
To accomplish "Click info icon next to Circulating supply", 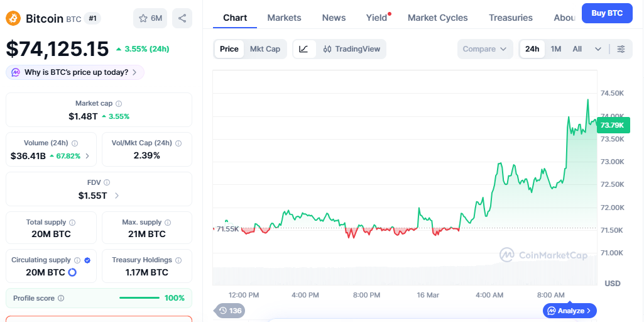I will tap(77, 260).
